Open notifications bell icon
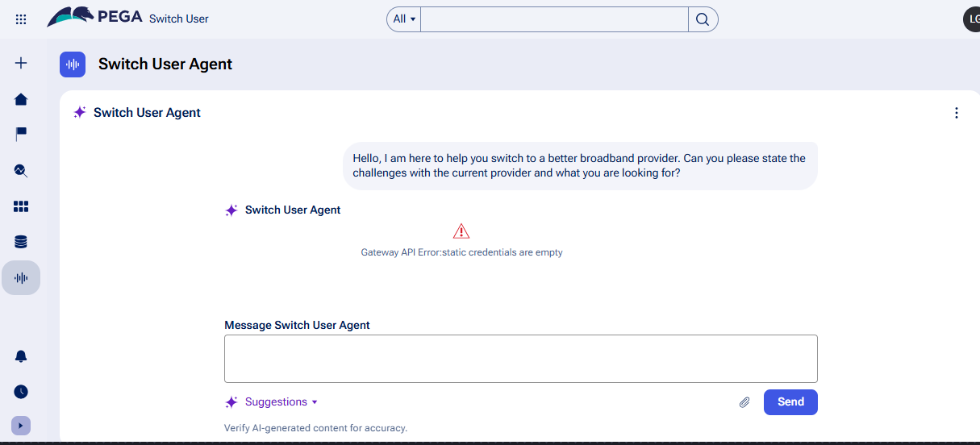Screen dimensions: 980x445 [x=21, y=356]
